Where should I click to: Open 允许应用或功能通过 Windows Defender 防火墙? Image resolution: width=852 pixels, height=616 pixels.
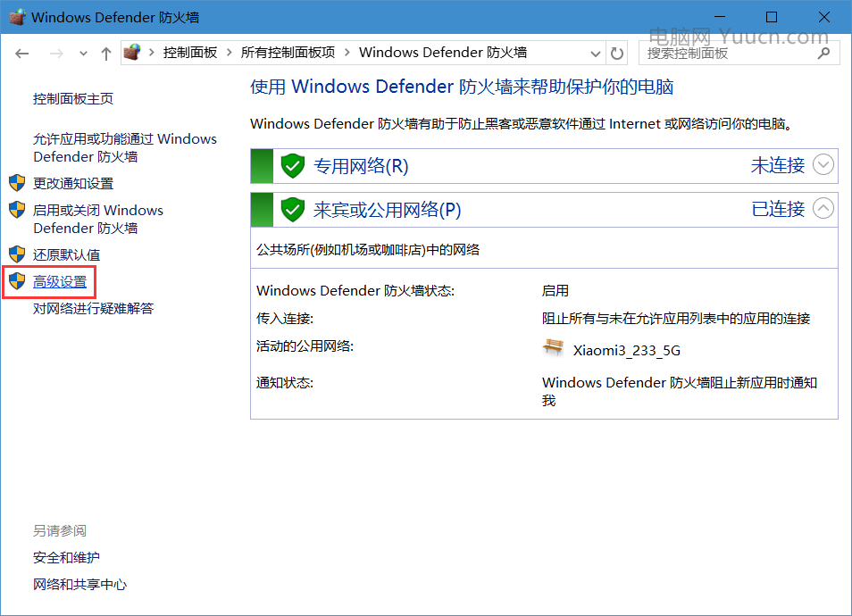pos(125,148)
